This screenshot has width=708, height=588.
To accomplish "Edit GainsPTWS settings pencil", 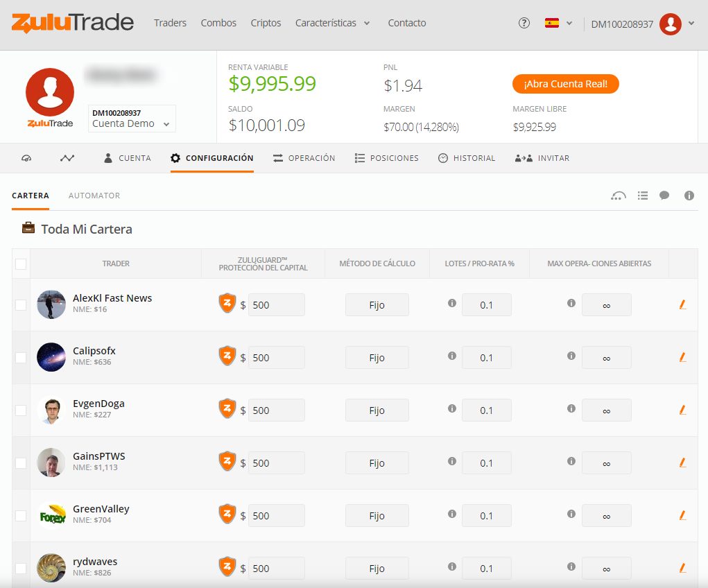I will pos(683,463).
